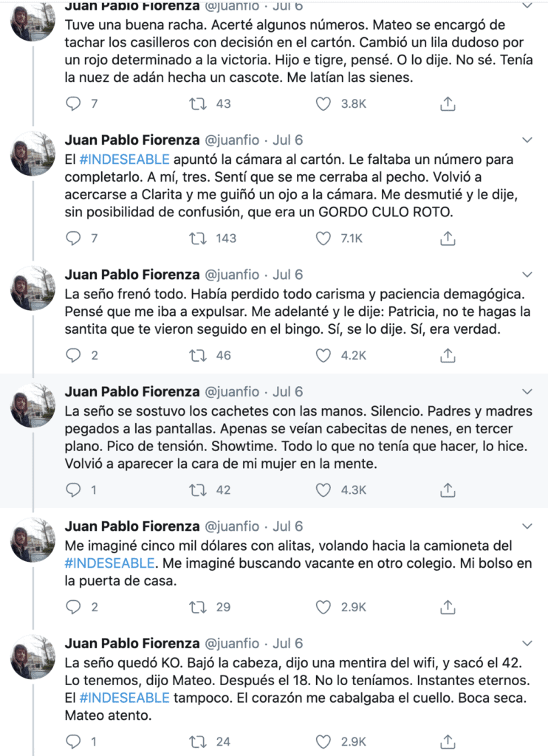The height and width of the screenshot is (756, 548).
Task: Retweet the tweet with 29 retweets
Action: point(198,607)
